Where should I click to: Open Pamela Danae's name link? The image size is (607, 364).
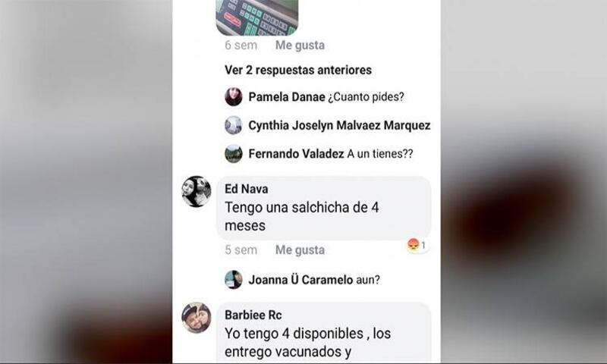(x=287, y=97)
